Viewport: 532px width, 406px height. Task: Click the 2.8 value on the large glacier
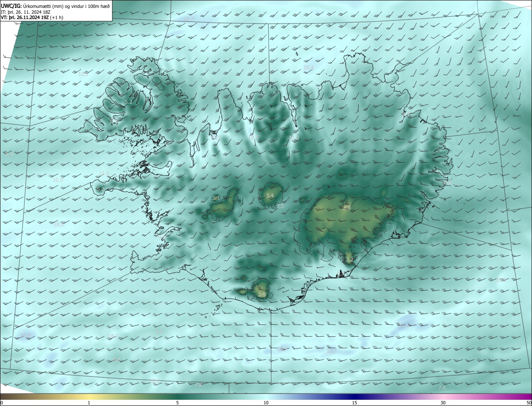pyautogui.click(x=347, y=207)
